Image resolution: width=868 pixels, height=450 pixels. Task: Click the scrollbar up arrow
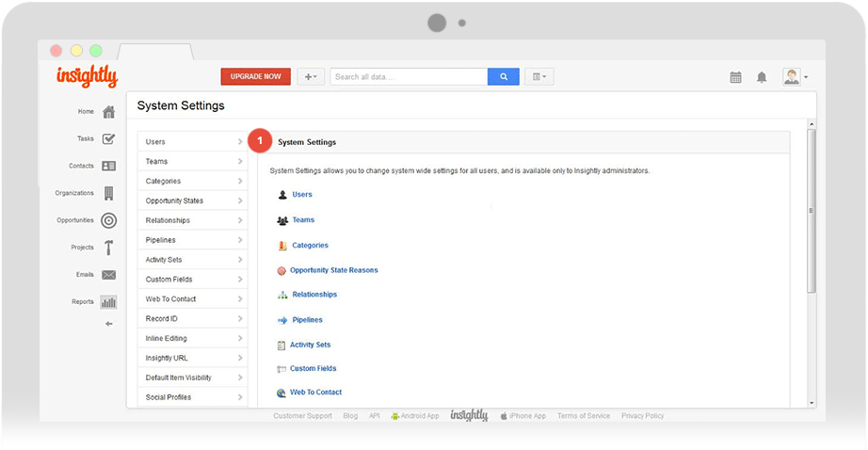812,124
